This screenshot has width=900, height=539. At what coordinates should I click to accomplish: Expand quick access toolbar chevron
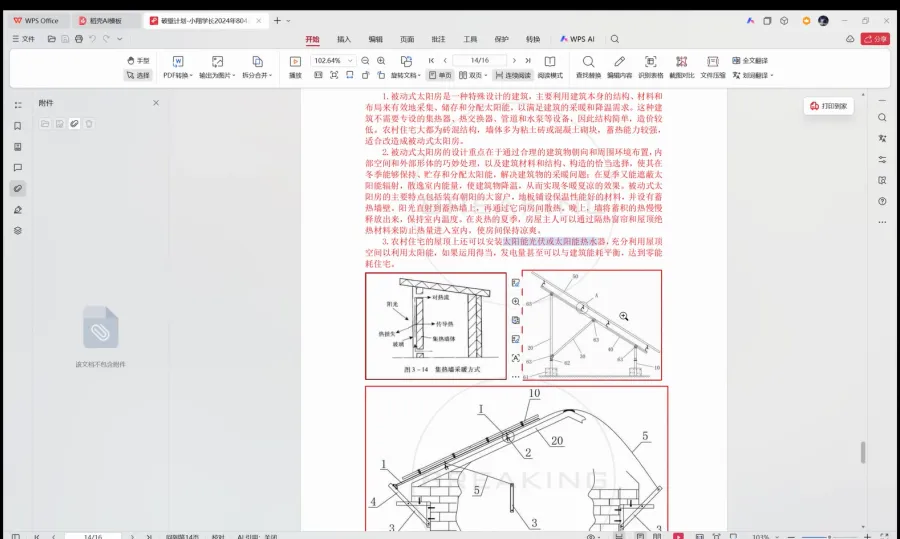119,39
